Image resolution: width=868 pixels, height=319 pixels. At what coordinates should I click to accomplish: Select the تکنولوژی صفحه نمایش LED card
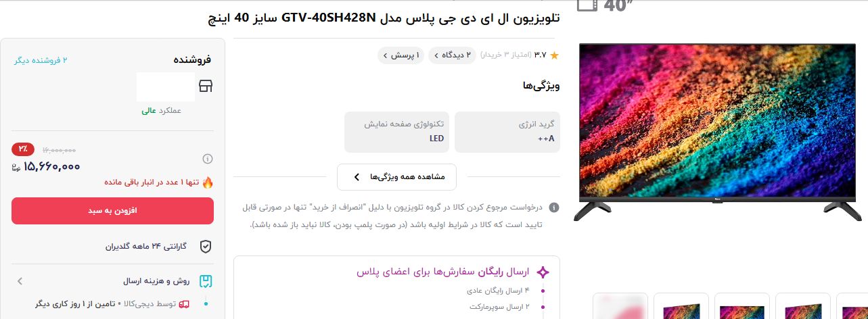(x=397, y=132)
